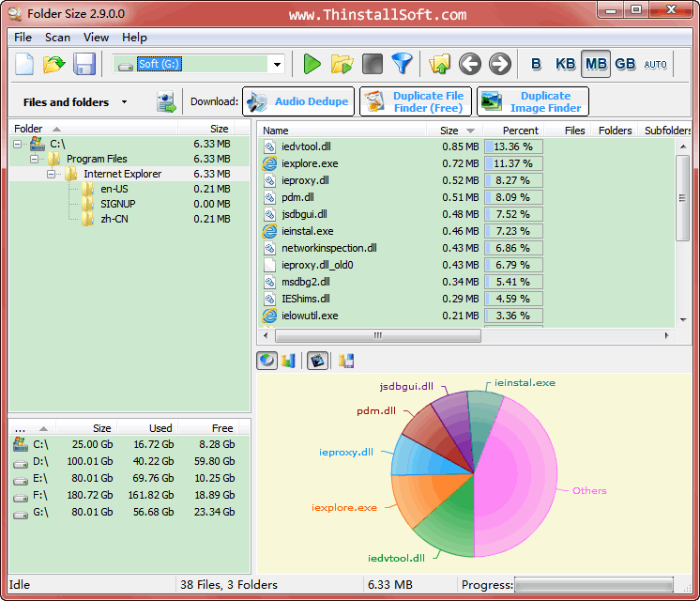
Task: Open the blue funnel filter icon
Action: pos(402,64)
